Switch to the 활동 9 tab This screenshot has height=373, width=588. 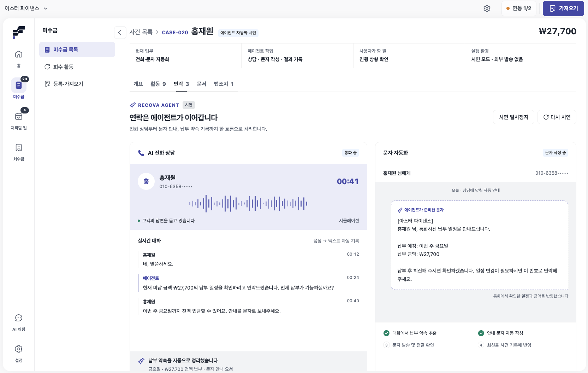(158, 84)
